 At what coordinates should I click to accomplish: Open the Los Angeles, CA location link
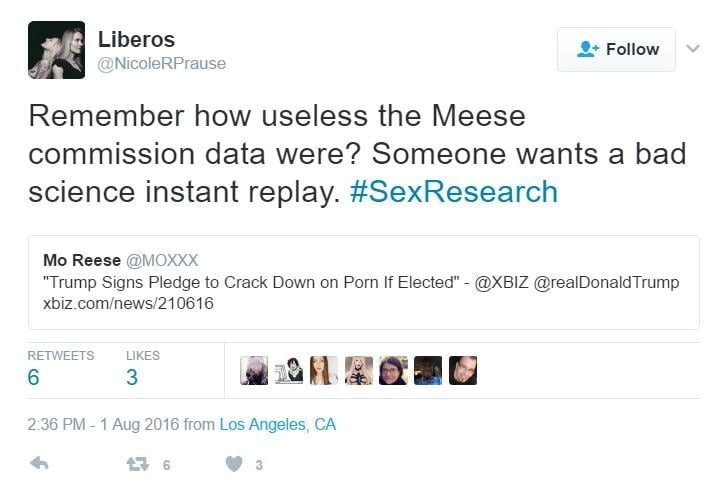[278, 424]
